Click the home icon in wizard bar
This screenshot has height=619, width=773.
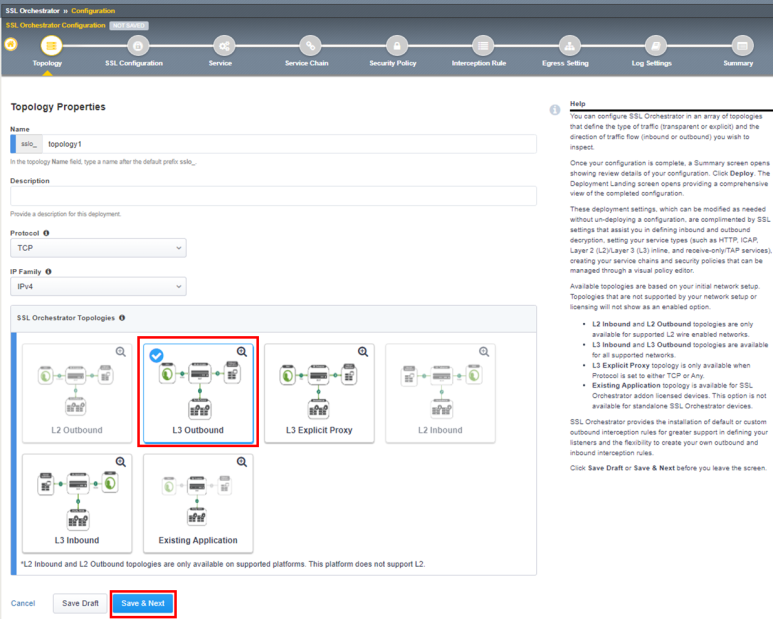[11, 44]
